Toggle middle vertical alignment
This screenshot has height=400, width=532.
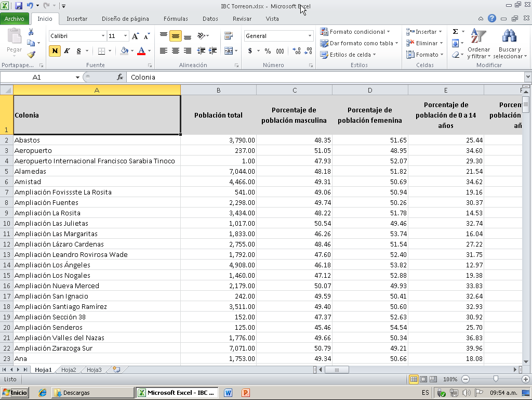click(x=176, y=36)
